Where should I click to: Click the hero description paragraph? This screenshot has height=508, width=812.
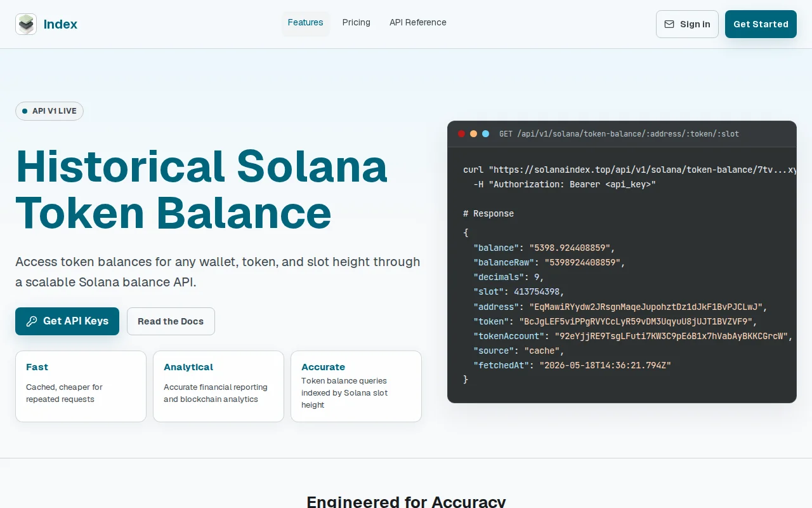(x=218, y=272)
